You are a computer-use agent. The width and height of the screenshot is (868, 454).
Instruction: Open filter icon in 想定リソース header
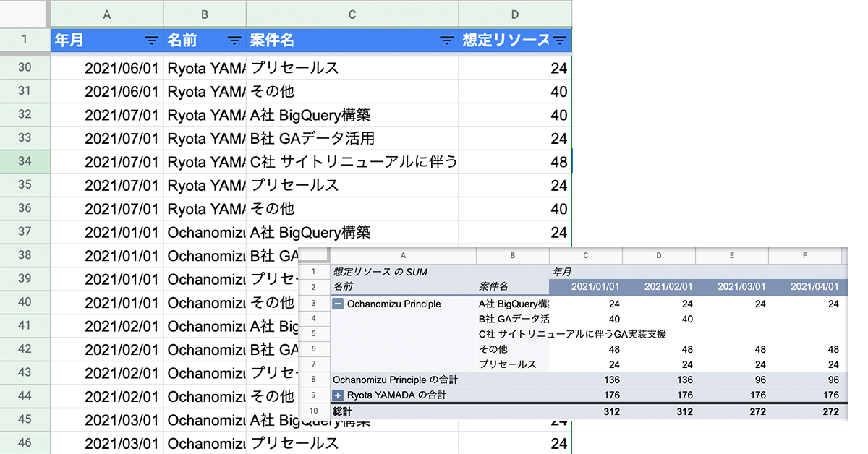(560, 40)
